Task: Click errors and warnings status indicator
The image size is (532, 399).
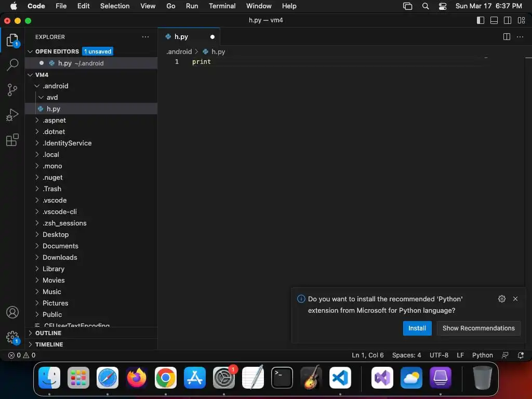Action: coord(22,355)
